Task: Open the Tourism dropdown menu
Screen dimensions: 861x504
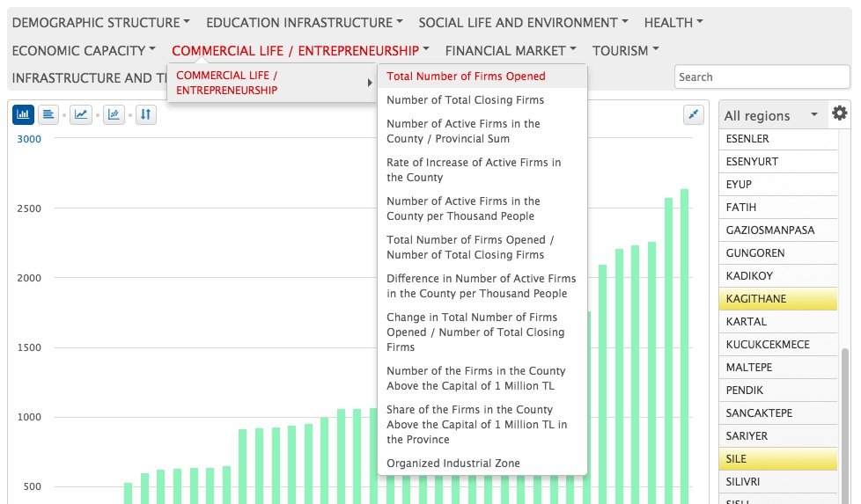Action: click(625, 50)
